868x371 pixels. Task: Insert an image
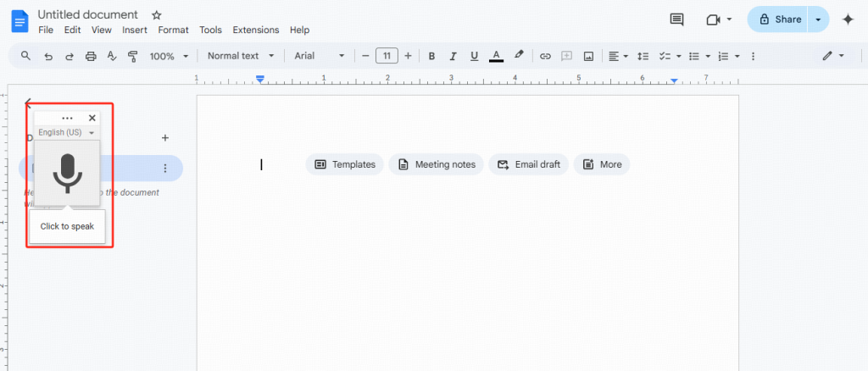(x=588, y=56)
